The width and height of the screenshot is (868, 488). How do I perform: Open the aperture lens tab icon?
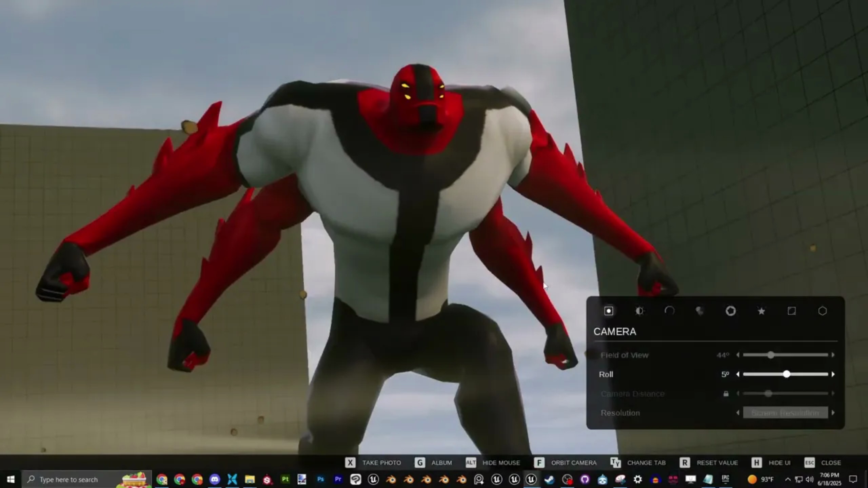(x=731, y=311)
